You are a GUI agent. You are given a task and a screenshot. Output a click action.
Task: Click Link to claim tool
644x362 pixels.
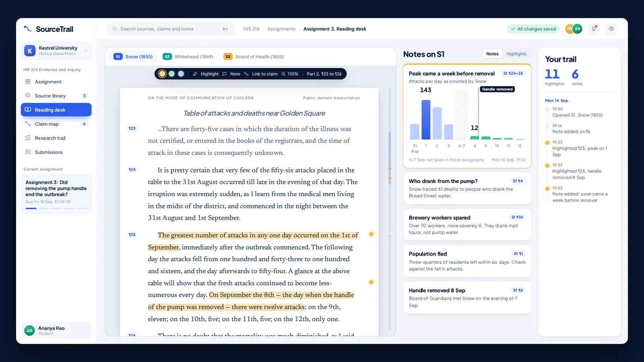[x=261, y=74]
